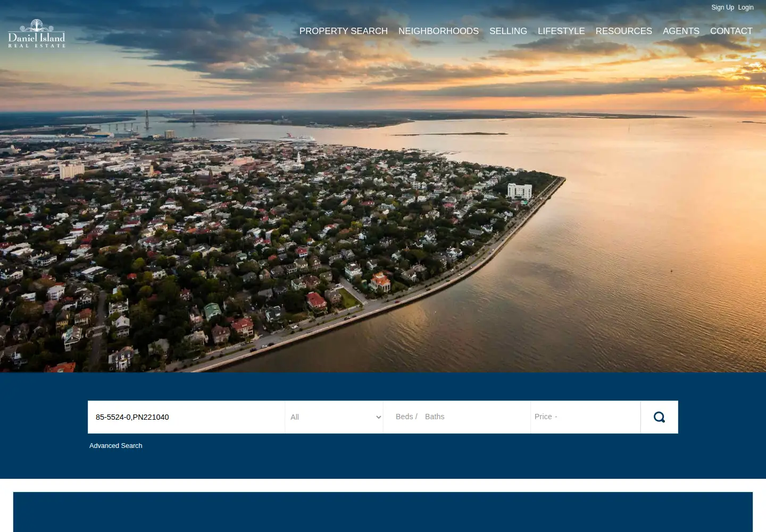Open the Selling menu
The height and width of the screenshot is (532, 766).
[508, 31]
